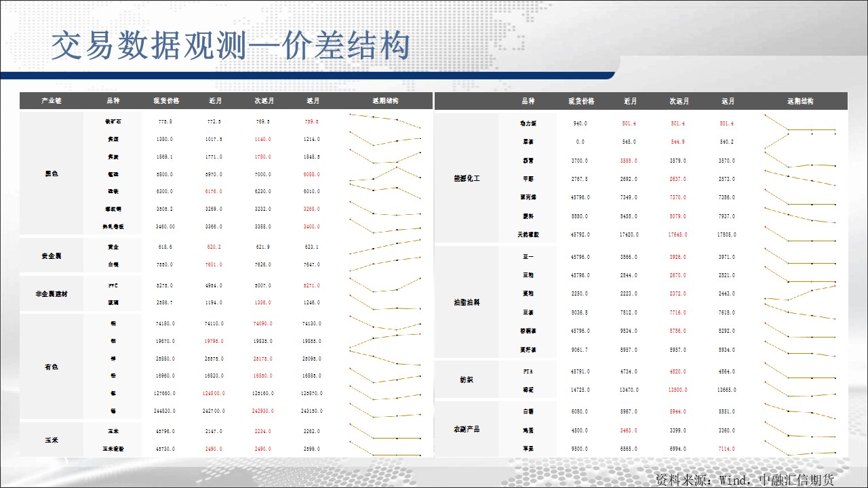Select 棉花 red value 13500.0

coord(679,390)
